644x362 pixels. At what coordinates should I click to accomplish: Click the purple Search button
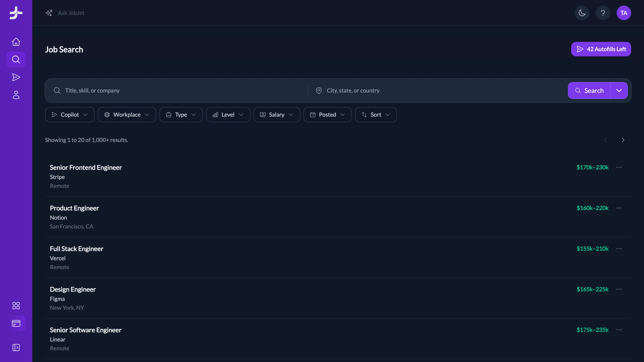[589, 90]
